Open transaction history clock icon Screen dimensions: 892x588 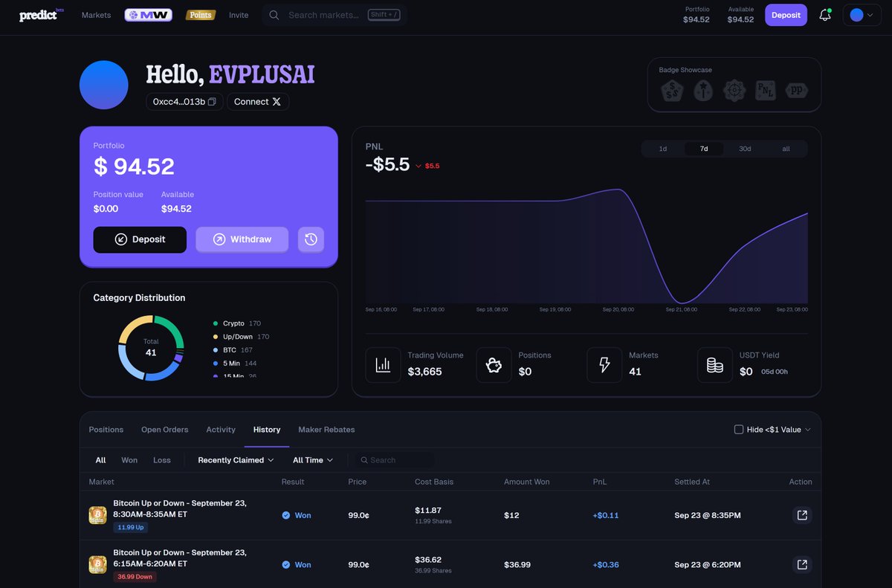(311, 239)
